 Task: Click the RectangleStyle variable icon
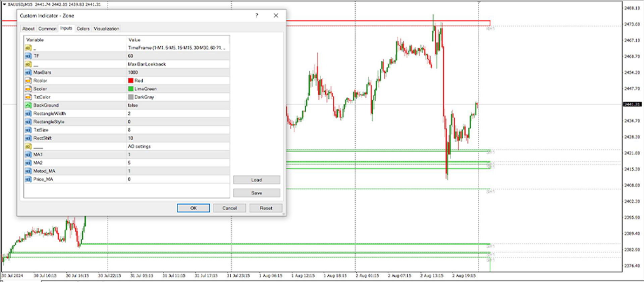tap(28, 122)
